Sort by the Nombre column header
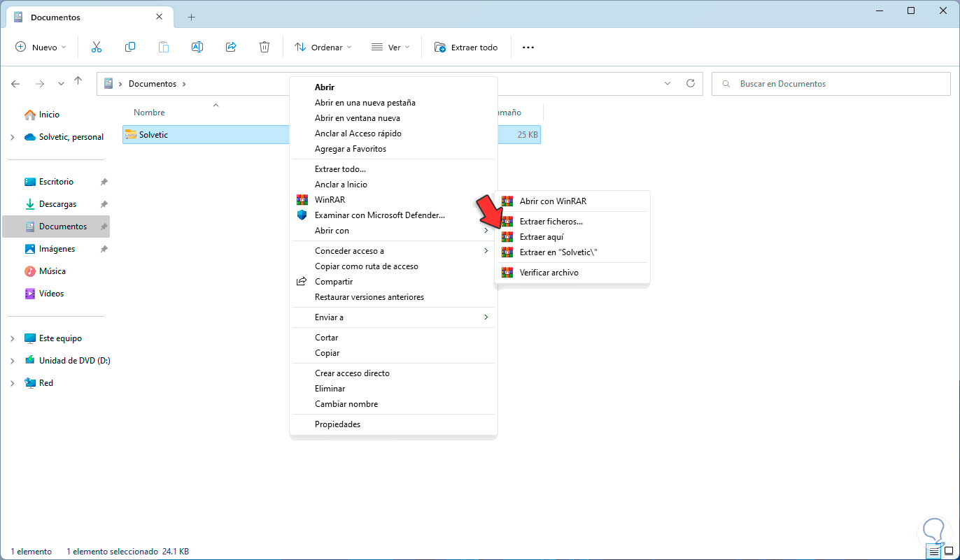 click(149, 113)
